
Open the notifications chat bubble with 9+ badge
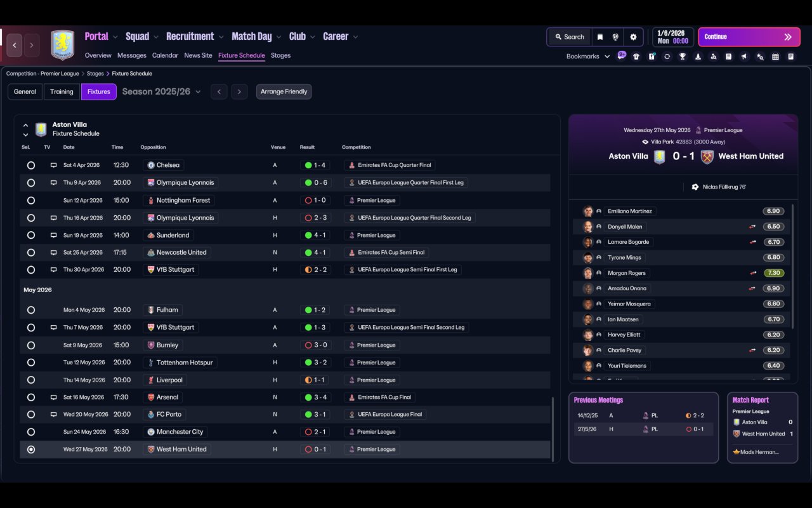click(x=622, y=55)
